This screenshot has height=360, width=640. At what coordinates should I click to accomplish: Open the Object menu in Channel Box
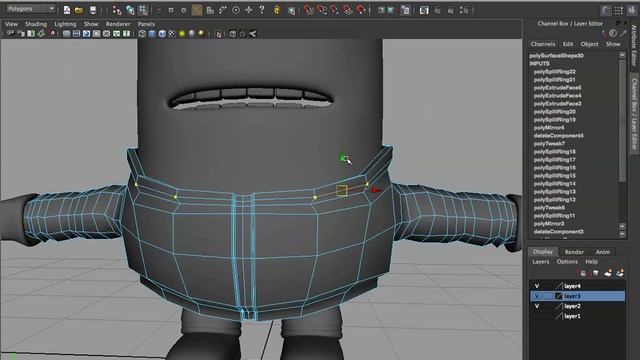(589, 44)
